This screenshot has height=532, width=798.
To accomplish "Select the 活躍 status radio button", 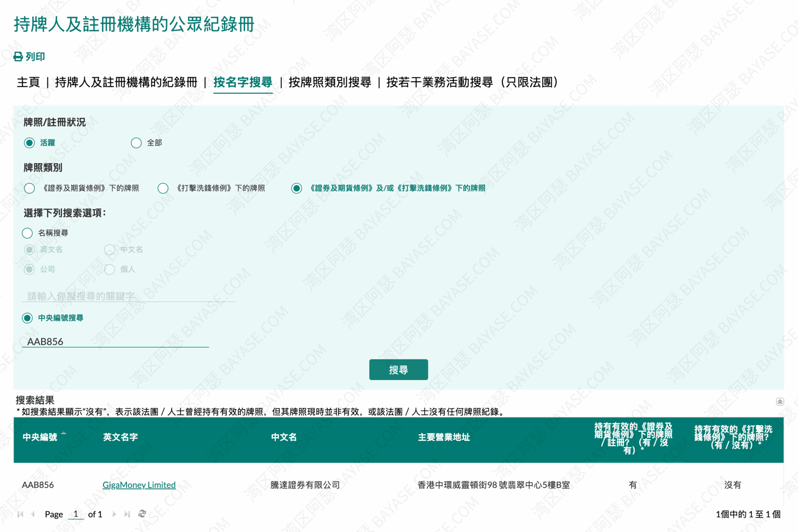I will tap(29, 143).
